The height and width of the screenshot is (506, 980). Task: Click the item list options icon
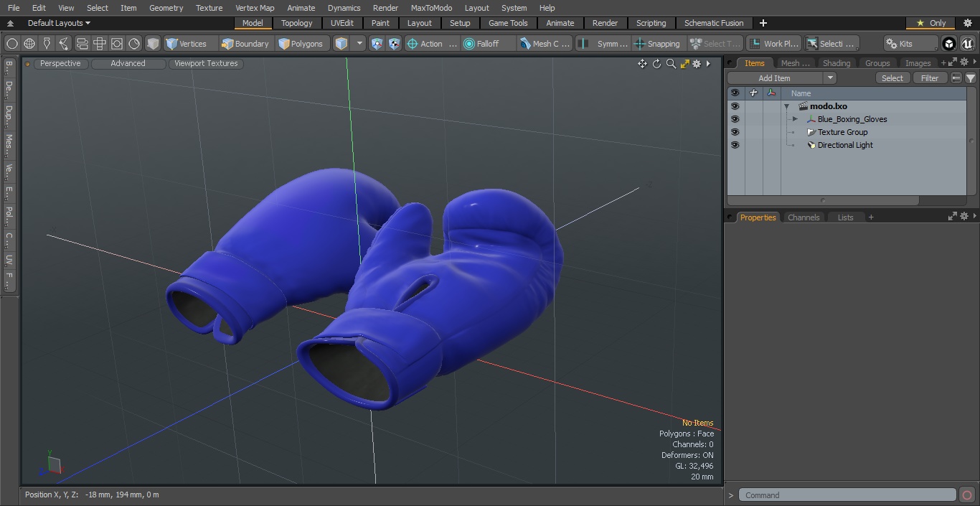(x=956, y=78)
